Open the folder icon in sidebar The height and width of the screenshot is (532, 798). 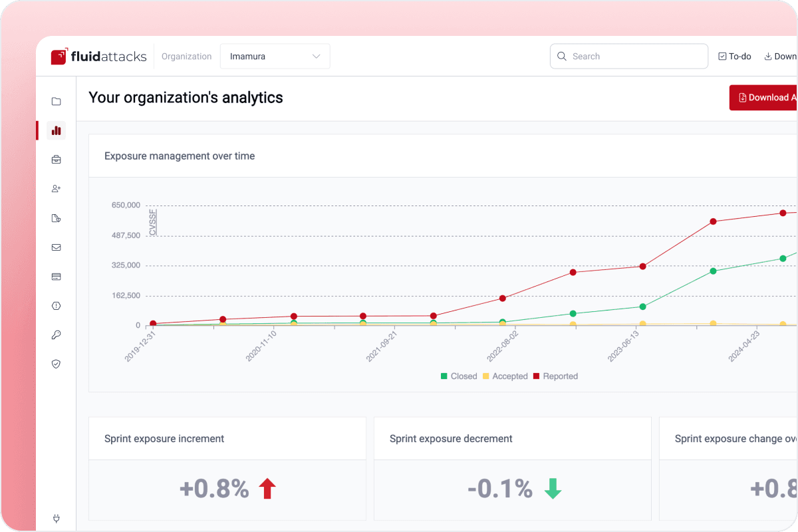click(56, 101)
